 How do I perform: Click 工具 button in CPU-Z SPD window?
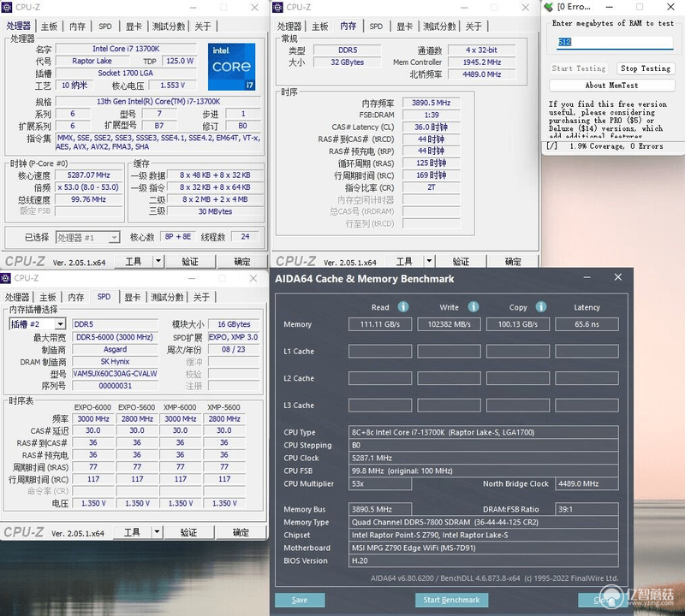tap(132, 532)
